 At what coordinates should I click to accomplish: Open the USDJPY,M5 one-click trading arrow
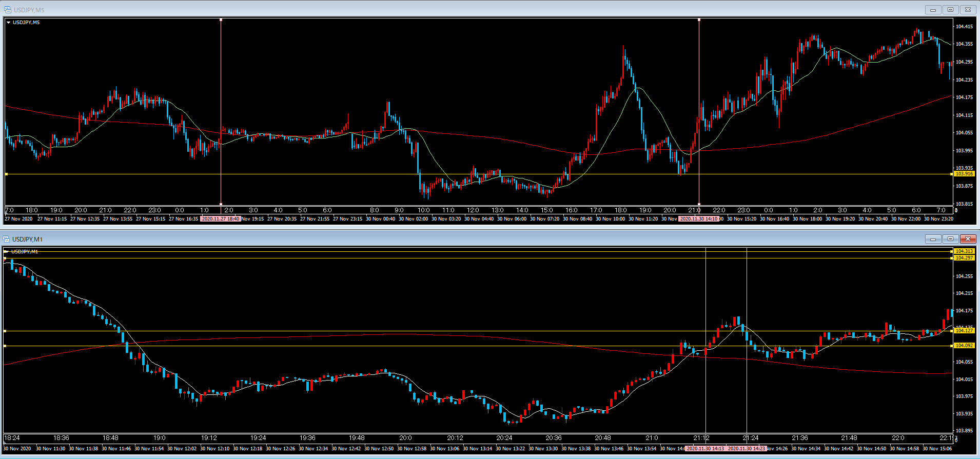(x=9, y=23)
